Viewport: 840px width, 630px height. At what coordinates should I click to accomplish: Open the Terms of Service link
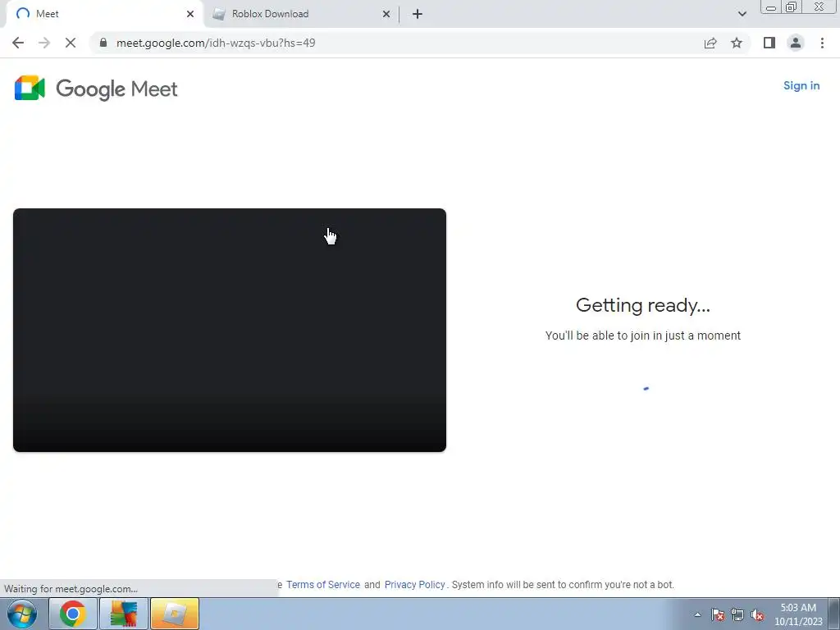[x=323, y=584]
